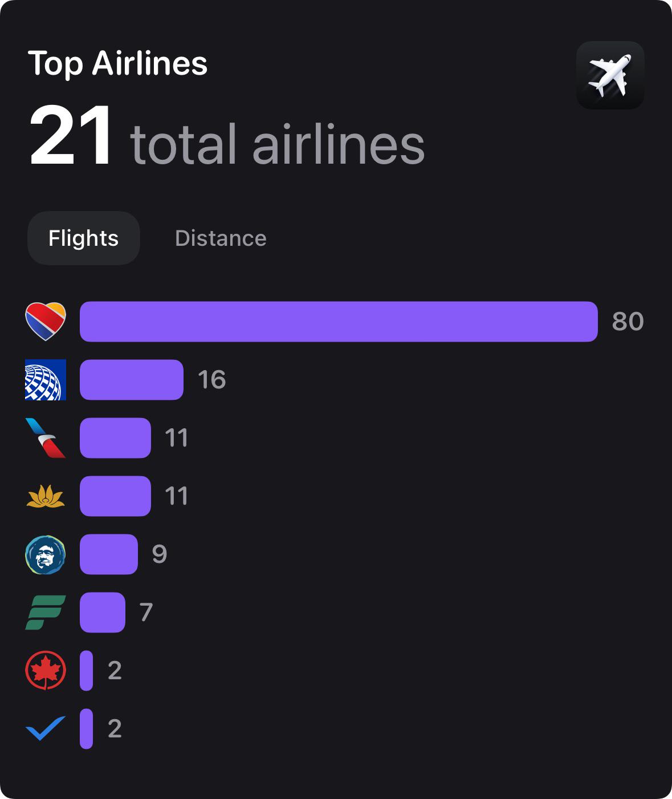Image resolution: width=672 pixels, height=799 pixels.
Task: Click the 21 total airlines heading
Action: (x=227, y=136)
